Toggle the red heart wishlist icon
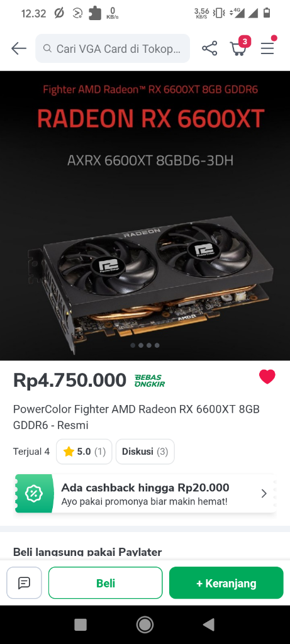 click(x=267, y=377)
